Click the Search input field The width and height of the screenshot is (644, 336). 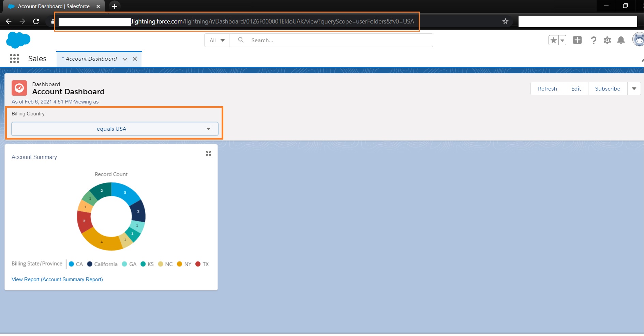click(331, 40)
